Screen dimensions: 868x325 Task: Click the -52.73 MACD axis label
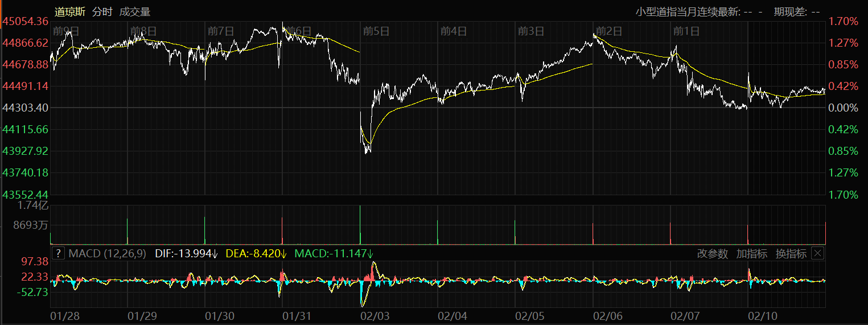(x=33, y=292)
